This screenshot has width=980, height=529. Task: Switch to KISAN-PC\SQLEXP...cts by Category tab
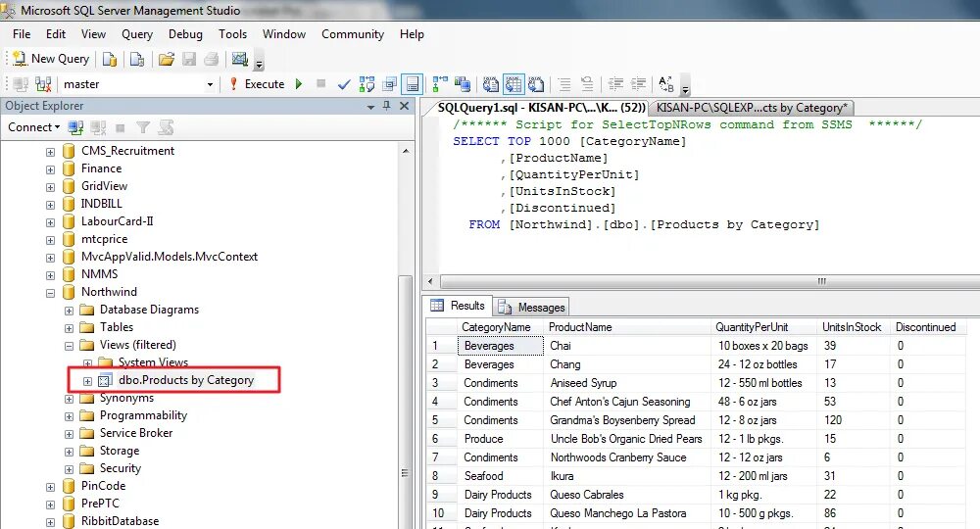[x=752, y=108]
